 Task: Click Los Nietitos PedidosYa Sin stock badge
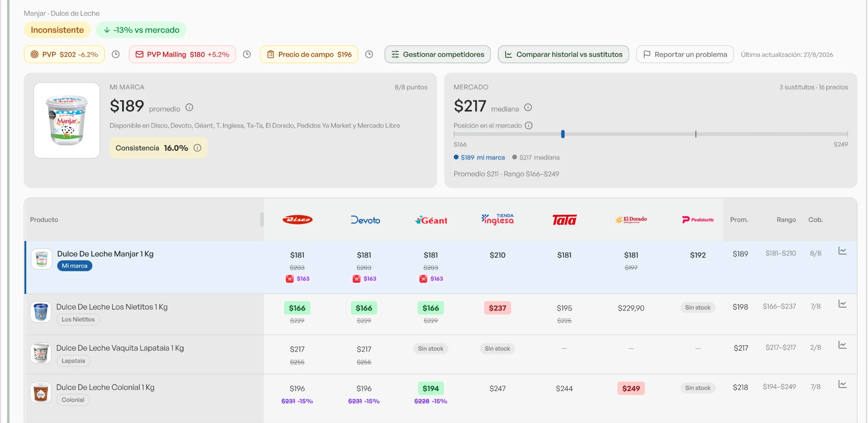[x=698, y=308]
